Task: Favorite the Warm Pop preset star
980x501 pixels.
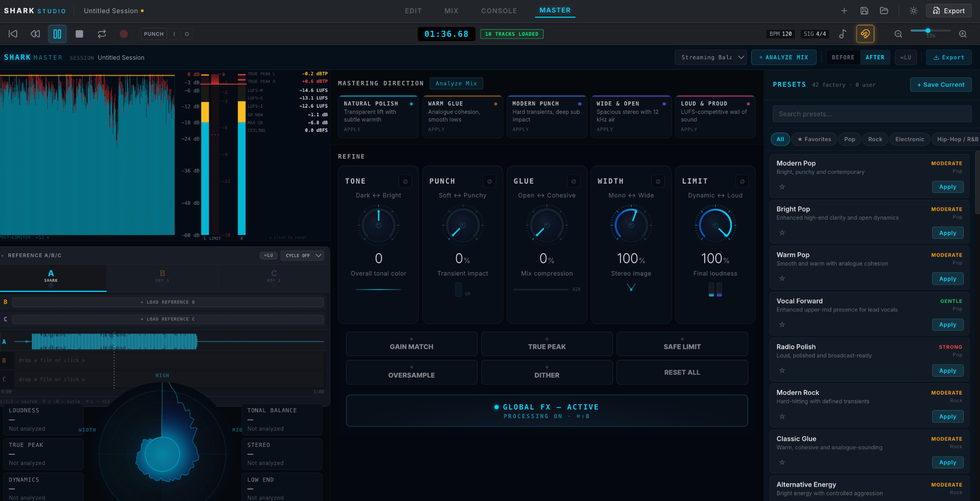Action: coord(782,278)
